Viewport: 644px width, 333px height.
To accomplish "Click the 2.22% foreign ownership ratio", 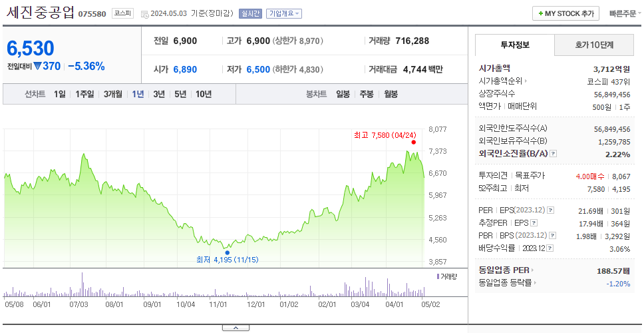I will pos(617,155).
